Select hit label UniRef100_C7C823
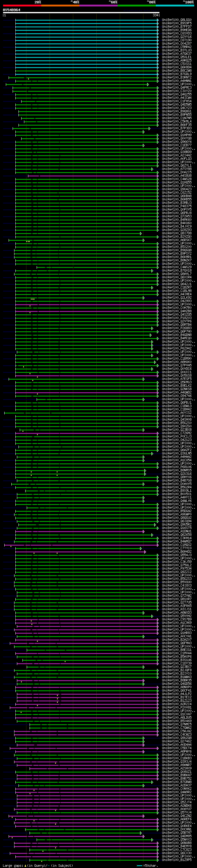This screenshot has width=197, height=868. [x=177, y=850]
